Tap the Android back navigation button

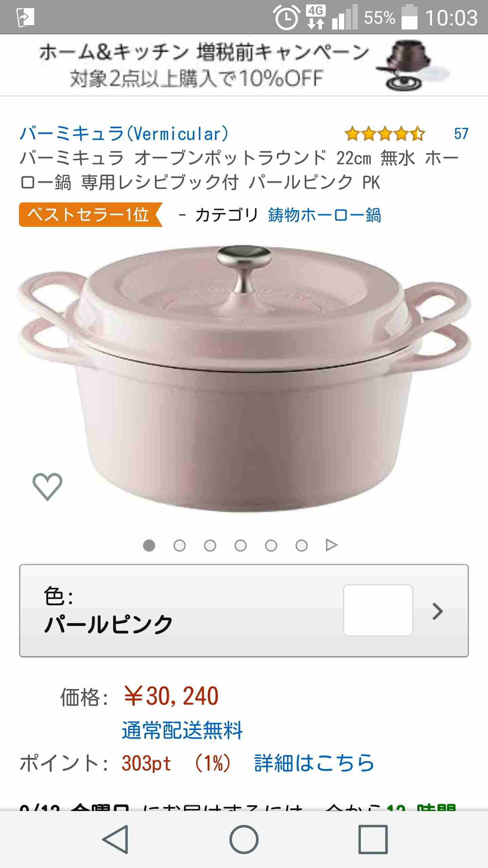point(116,840)
